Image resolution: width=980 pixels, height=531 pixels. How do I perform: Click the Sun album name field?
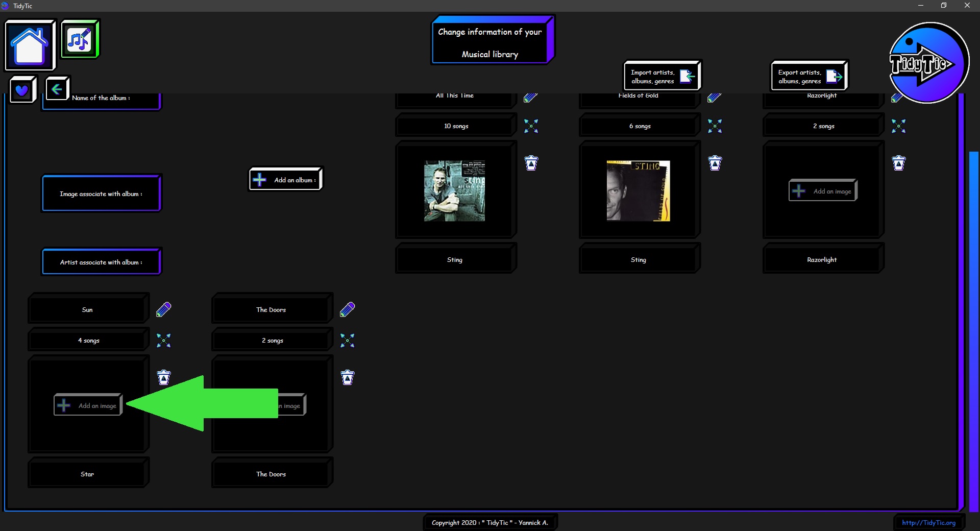coord(88,308)
